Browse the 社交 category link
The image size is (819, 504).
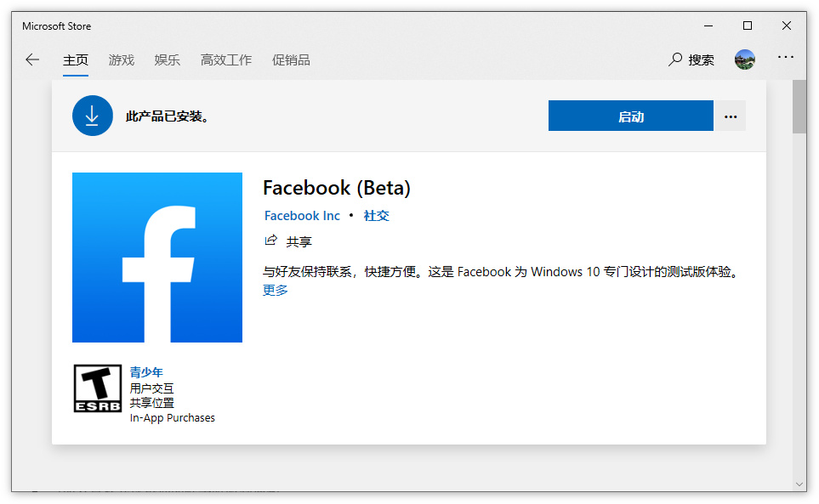pyautogui.click(x=376, y=216)
